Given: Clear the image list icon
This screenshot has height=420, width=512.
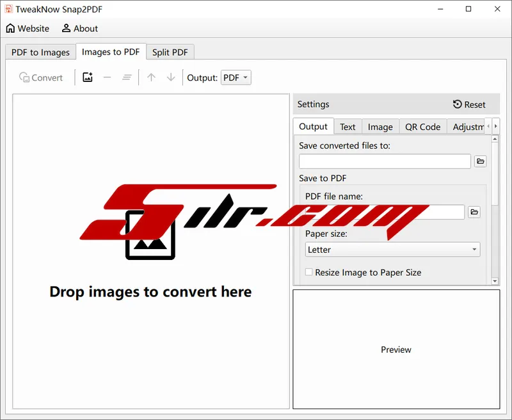Looking at the screenshot, I should click(x=127, y=77).
